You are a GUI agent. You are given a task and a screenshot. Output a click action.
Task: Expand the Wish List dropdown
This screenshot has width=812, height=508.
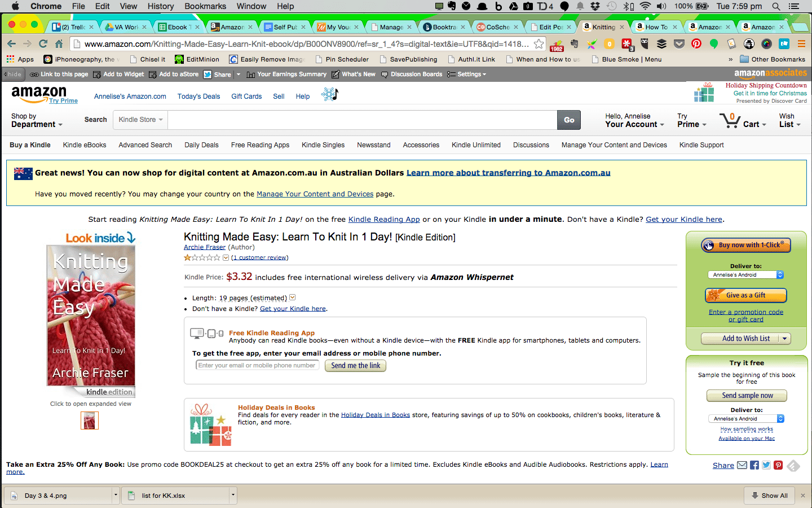[790, 120]
